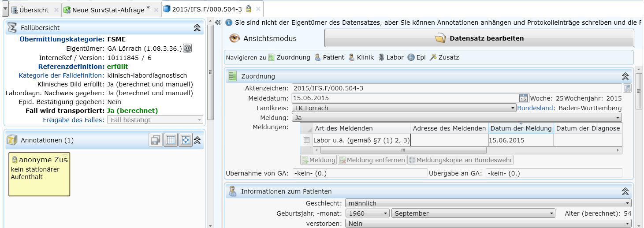Collapse the Zuordnung section
The width and height of the screenshot is (644, 228).
coord(625,76)
